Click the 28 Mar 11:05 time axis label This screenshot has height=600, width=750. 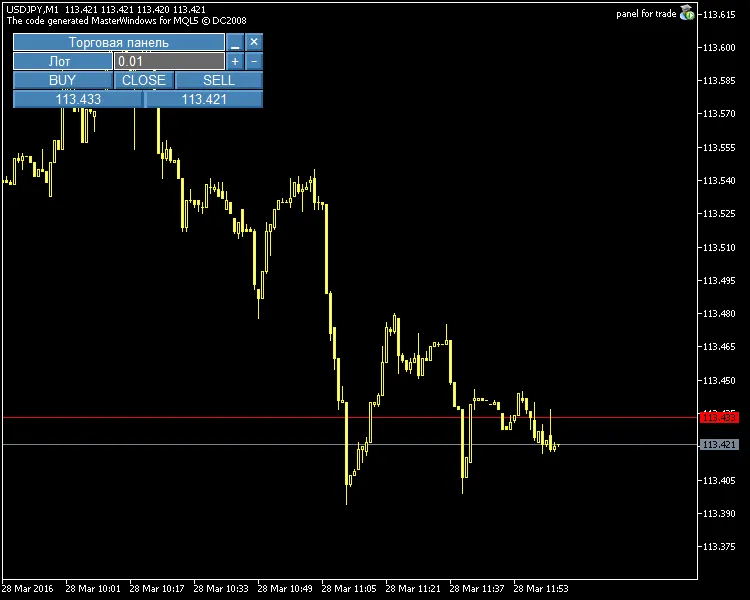click(350, 589)
